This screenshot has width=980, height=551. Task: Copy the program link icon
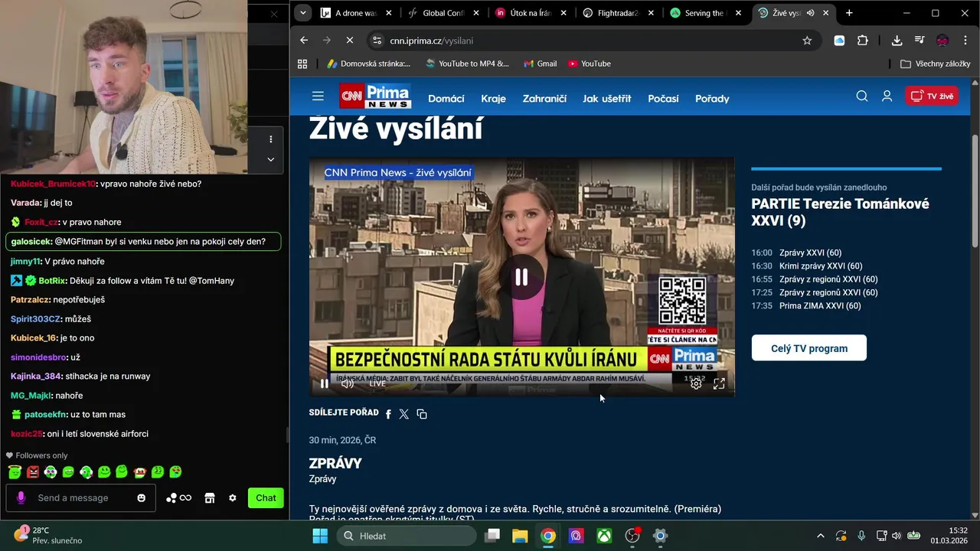(422, 414)
